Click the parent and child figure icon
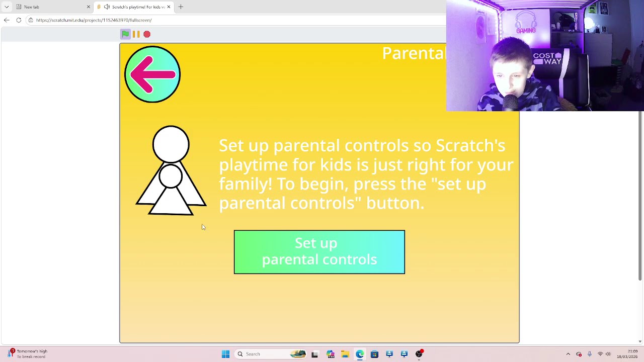This screenshot has height=362, width=644. pos(171,170)
